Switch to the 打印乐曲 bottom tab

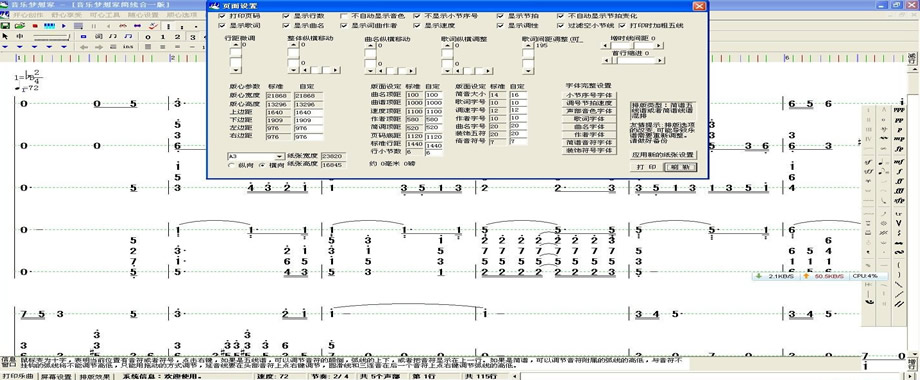point(18,376)
